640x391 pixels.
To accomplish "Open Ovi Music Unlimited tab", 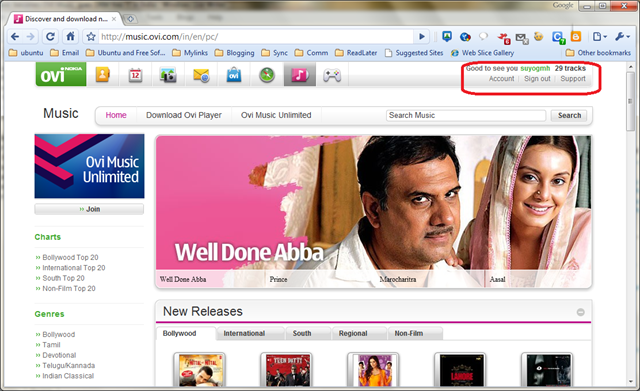I will click(x=276, y=115).
